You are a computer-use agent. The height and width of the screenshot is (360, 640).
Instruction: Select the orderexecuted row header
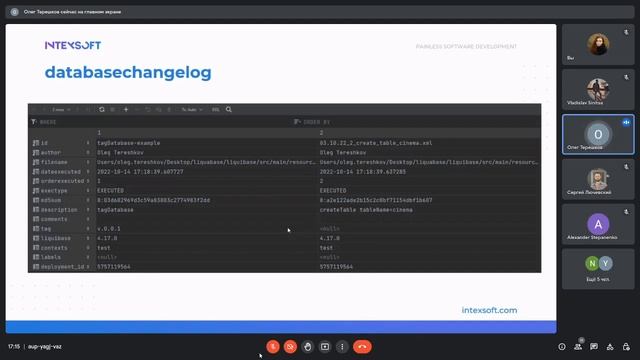click(62, 181)
